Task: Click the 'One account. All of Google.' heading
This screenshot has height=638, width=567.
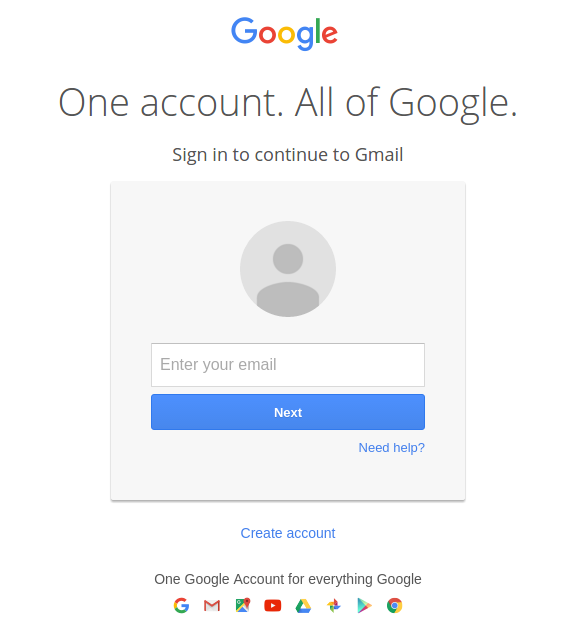Action: (288, 103)
